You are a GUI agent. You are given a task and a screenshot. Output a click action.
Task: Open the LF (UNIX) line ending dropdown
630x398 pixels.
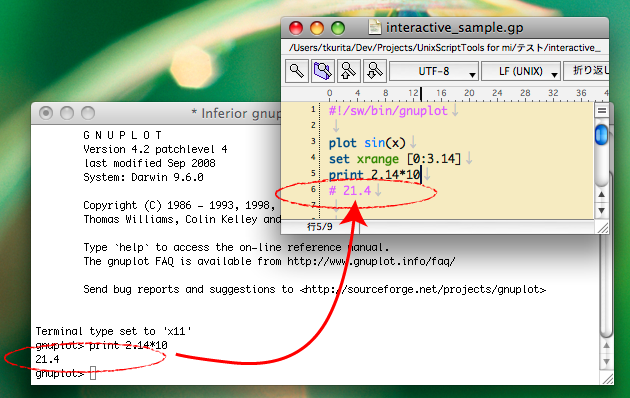pyautogui.click(x=521, y=71)
